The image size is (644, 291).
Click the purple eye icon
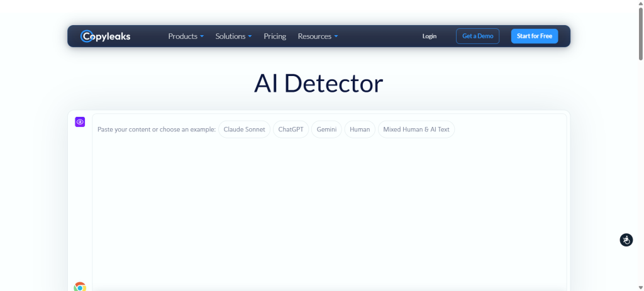(80, 122)
